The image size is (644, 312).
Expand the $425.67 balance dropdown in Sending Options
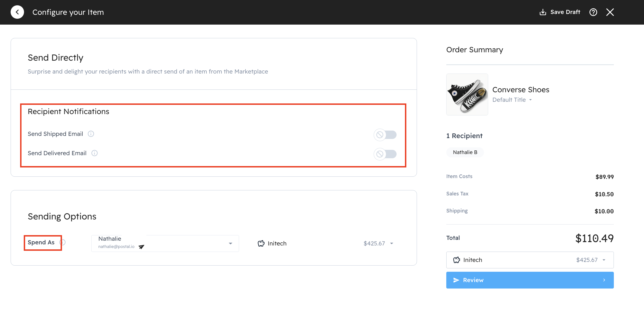[x=392, y=244]
